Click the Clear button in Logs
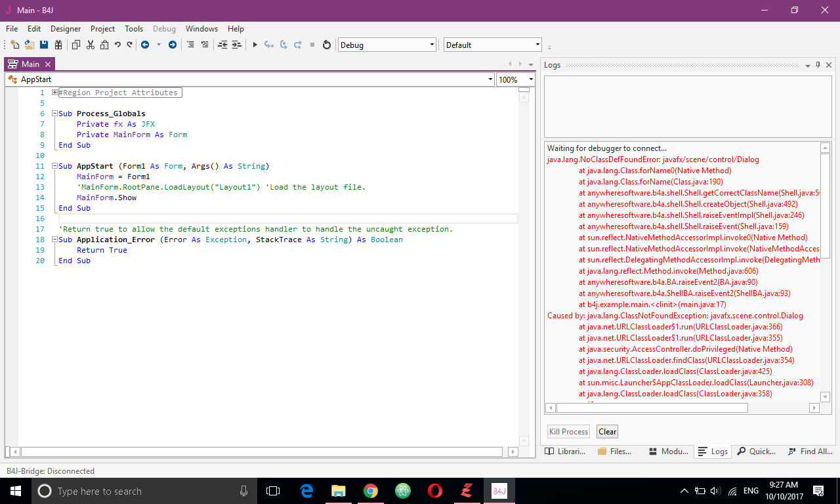Screen dimensions: 840x504 click(x=607, y=432)
